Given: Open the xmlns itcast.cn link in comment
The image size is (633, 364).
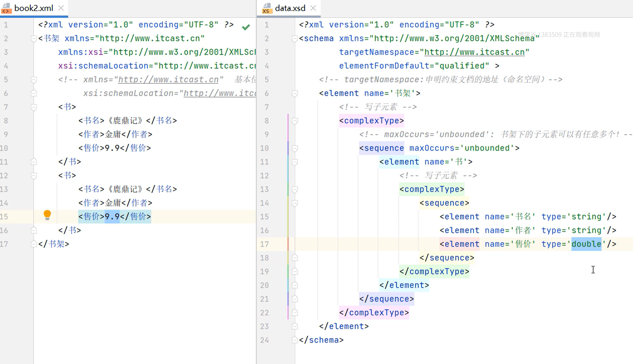Looking at the screenshot, I should [x=168, y=80].
